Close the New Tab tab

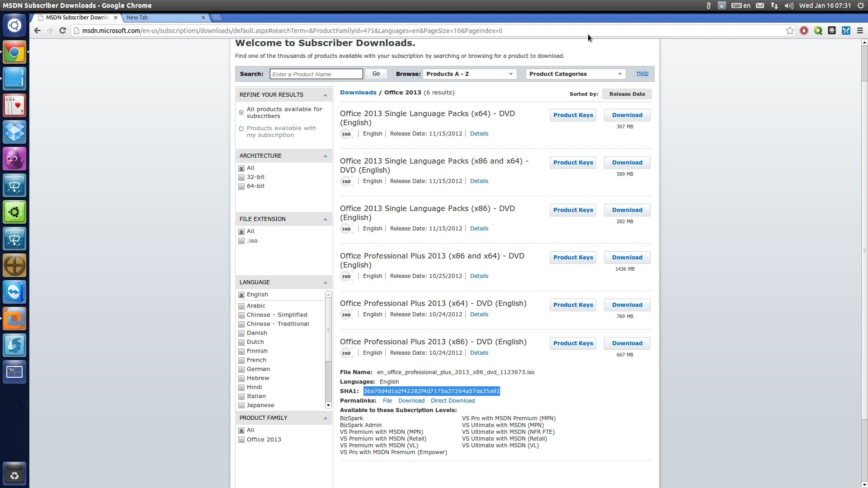pos(203,18)
